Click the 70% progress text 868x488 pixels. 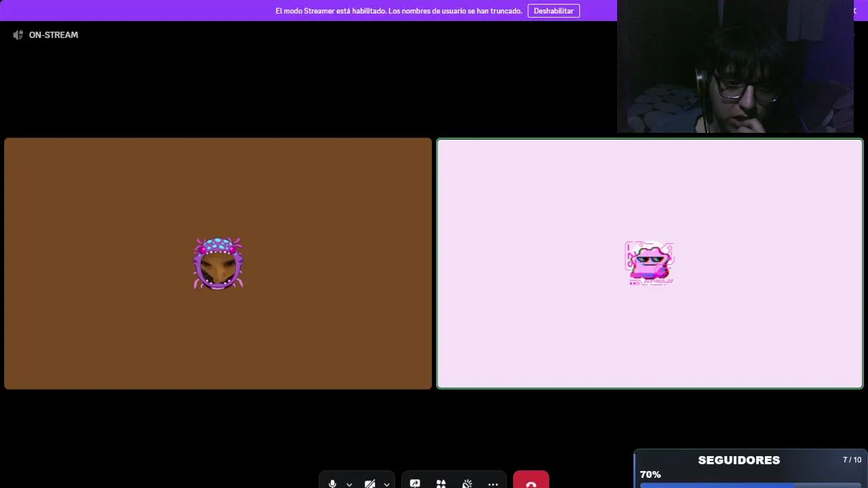point(650,474)
